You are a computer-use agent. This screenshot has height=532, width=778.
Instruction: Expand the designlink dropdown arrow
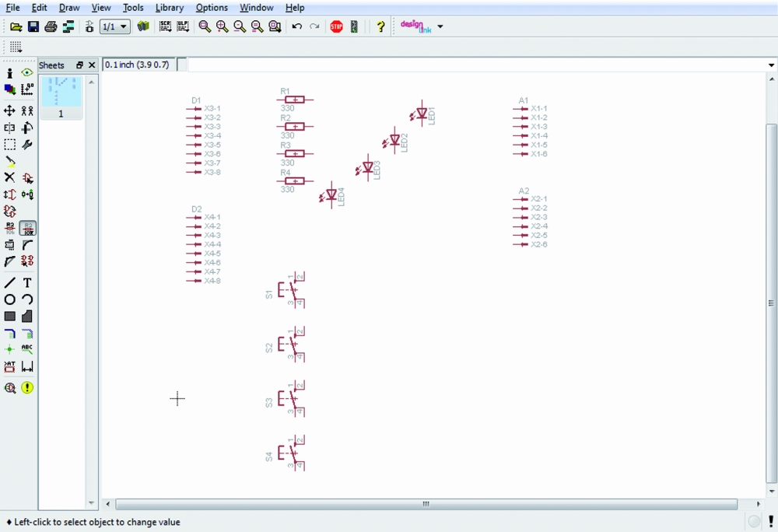pos(440,26)
